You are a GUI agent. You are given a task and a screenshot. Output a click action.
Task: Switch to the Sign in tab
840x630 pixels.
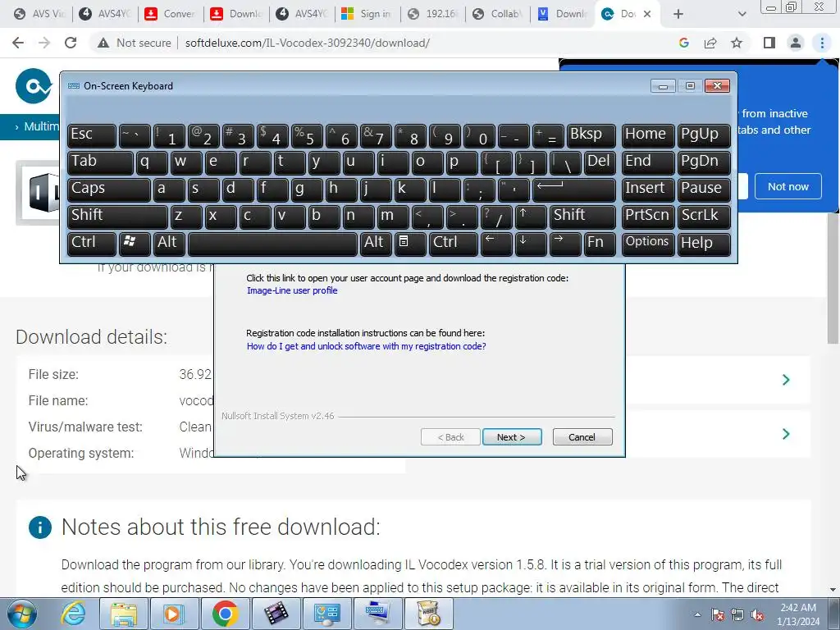click(367, 14)
